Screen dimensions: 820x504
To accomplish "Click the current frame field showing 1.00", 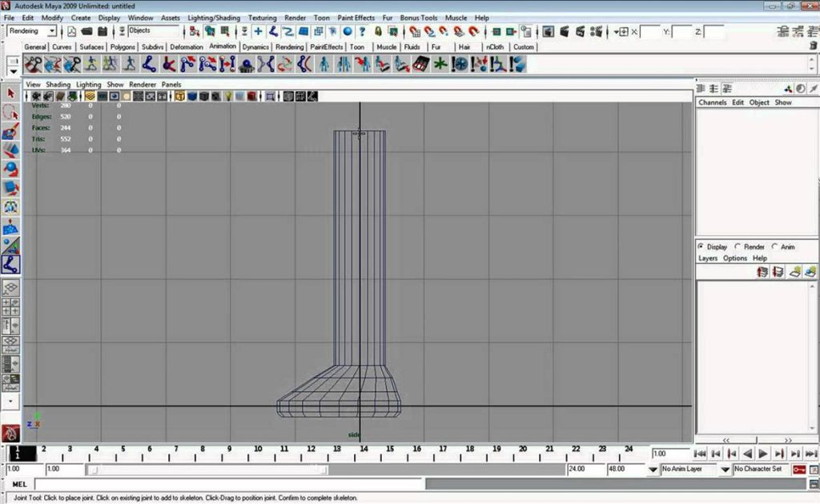I will coord(670,454).
